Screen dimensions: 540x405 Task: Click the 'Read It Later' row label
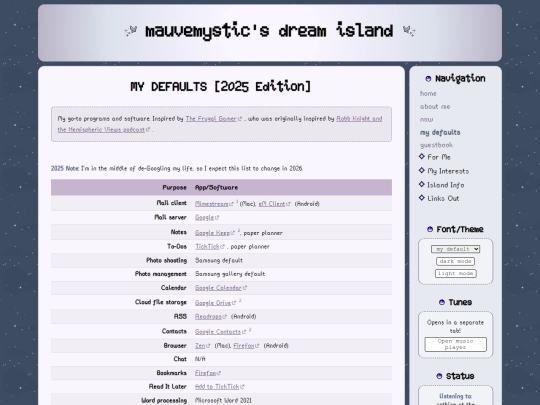(x=168, y=387)
